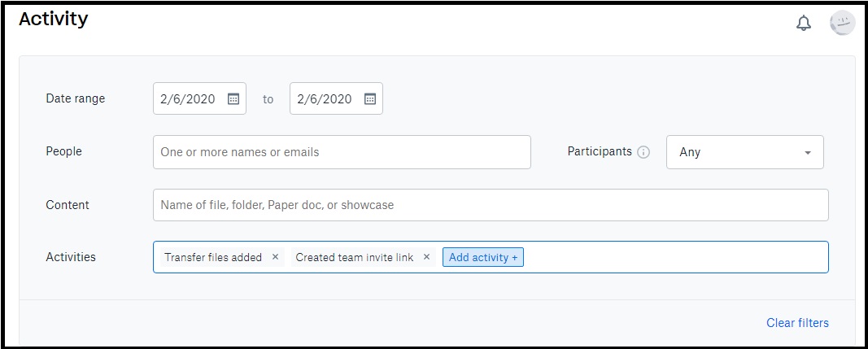Image resolution: width=868 pixels, height=349 pixels.
Task: Remove the Transfer files added filter
Action: click(275, 257)
